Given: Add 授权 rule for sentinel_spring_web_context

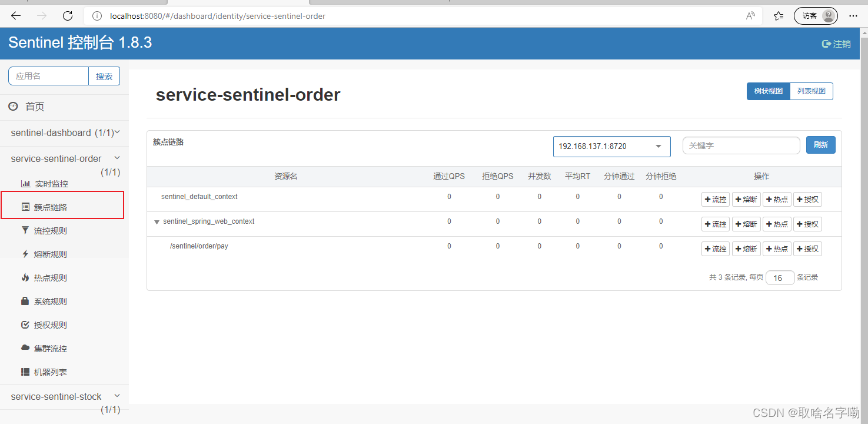Looking at the screenshot, I should (807, 224).
